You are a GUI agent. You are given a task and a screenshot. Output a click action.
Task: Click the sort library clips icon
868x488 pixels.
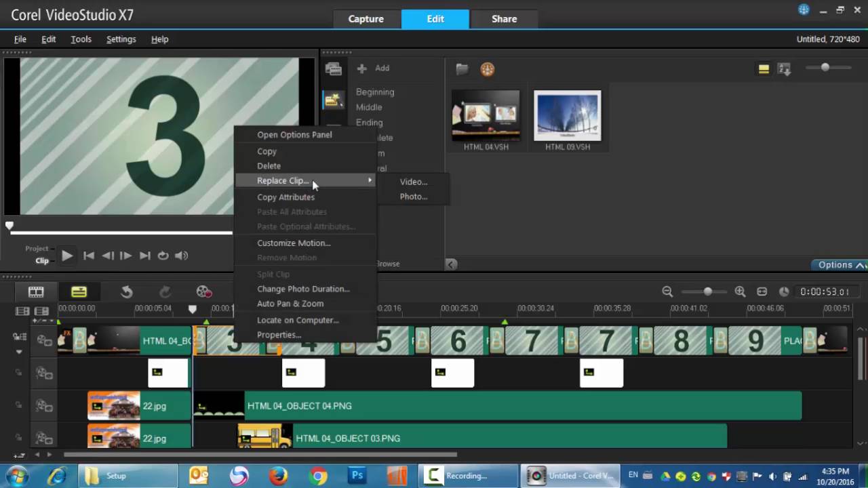pyautogui.click(x=785, y=69)
